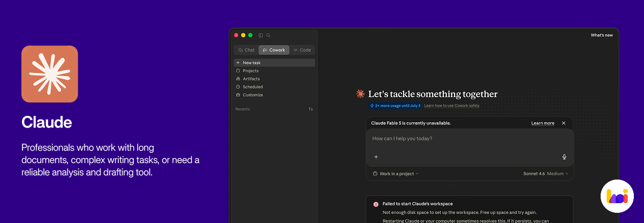
Task: Open Customize in the sidebar
Action: click(x=274, y=95)
